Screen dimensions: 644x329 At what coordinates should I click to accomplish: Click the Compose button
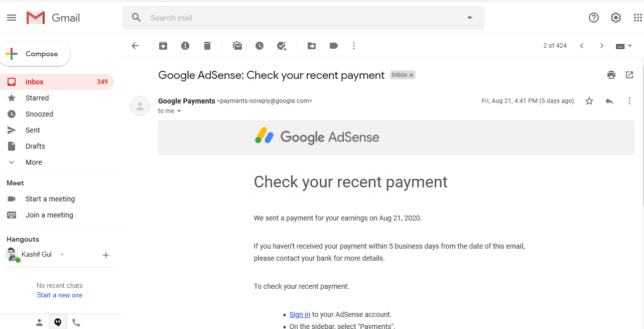(35, 54)
